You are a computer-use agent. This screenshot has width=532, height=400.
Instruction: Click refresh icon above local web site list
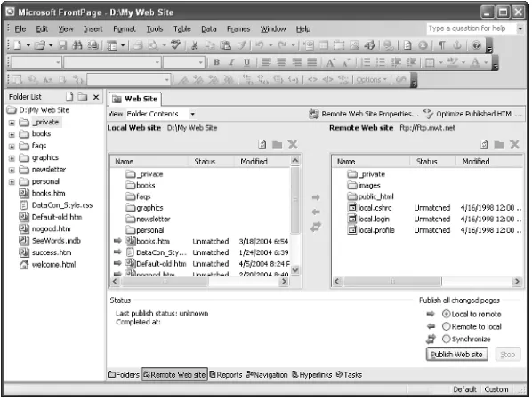coord(262,145)
